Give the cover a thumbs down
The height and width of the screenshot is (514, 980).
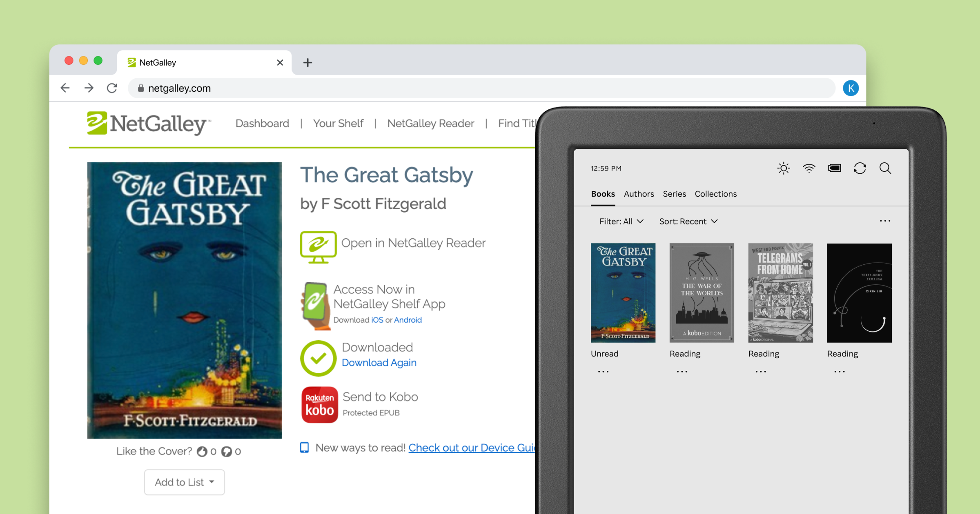(227, 452)
